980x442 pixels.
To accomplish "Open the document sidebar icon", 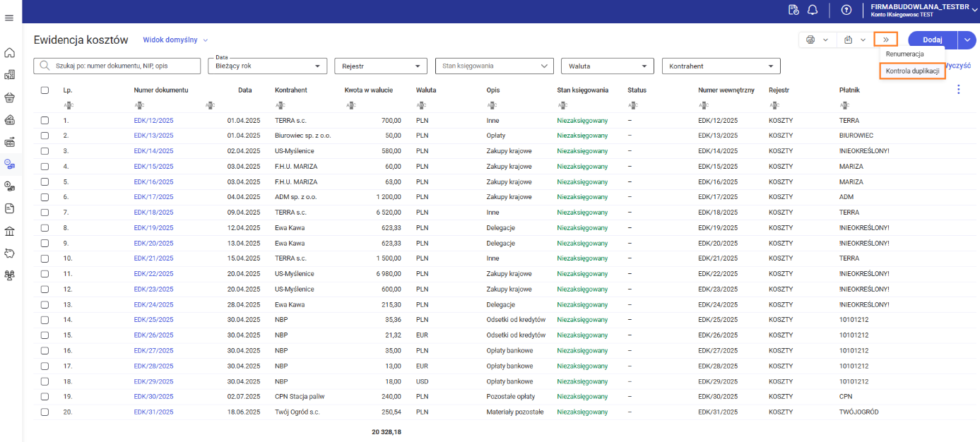I will 10,208.
